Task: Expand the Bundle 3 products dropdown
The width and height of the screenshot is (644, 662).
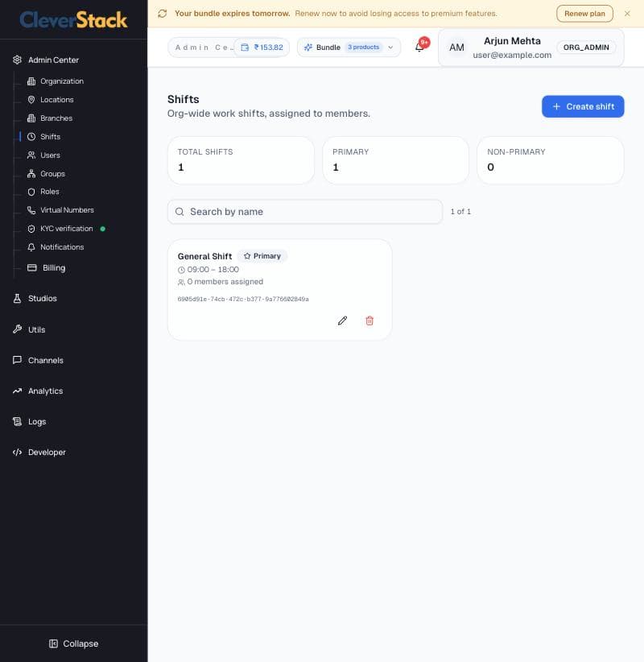Action: (349, 48)
